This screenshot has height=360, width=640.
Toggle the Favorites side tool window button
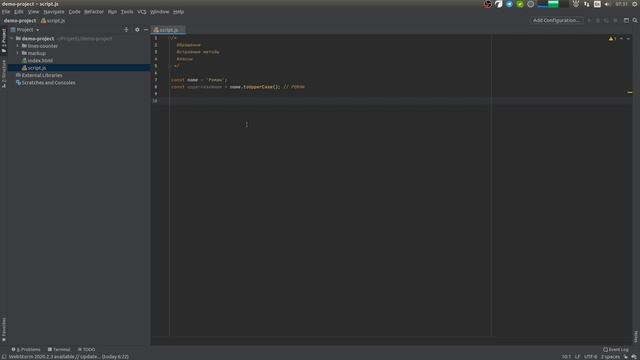[x=4, y=330]
